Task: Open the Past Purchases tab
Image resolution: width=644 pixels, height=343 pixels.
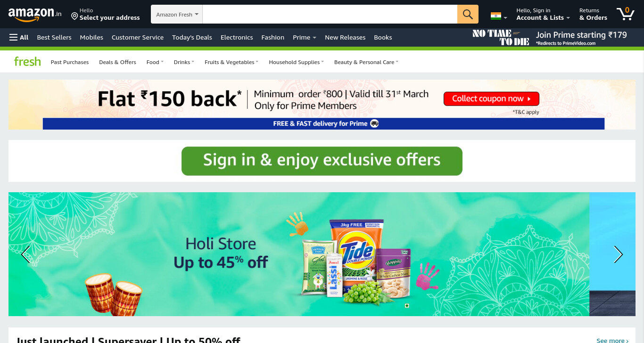Action: pyautogui.click(x=70, y=62)
